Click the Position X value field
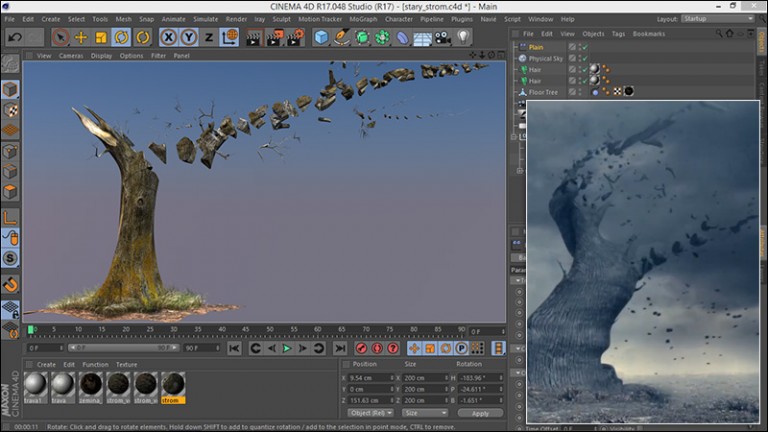768x432 pixels. tap(371, 378)
